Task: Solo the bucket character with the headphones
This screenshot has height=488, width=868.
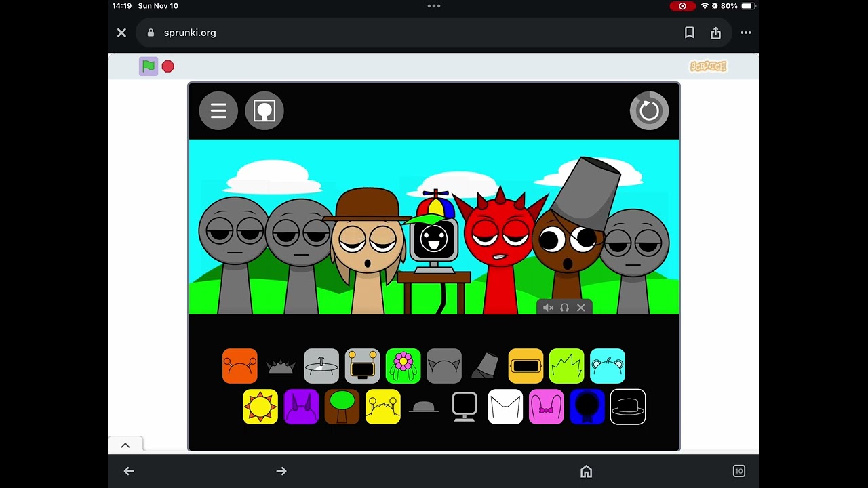Action: [x=565, y=308]
